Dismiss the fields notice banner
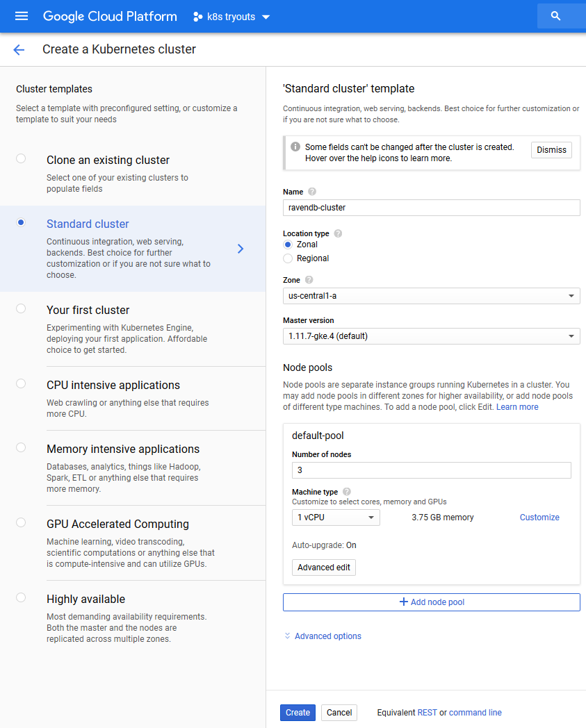The height and width of the screenshot is (728, 586). tap(551, 150)
